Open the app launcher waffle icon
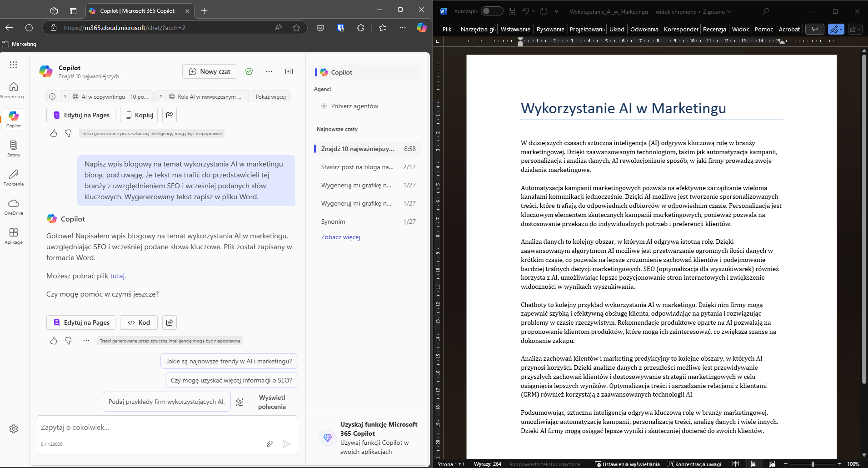This screenshot has width=868, height=468. [14, 65]
